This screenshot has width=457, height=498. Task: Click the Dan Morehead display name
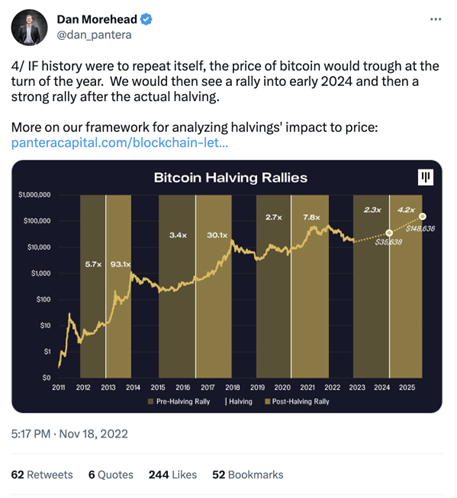[x=97, y=19]
